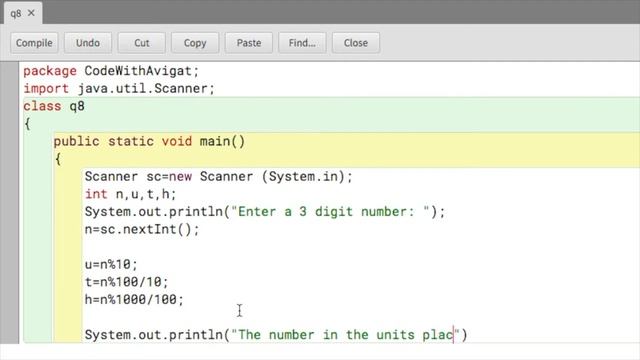640x360 pixels.
Task: Copy the selected code
Action: (x=195, y=43)
